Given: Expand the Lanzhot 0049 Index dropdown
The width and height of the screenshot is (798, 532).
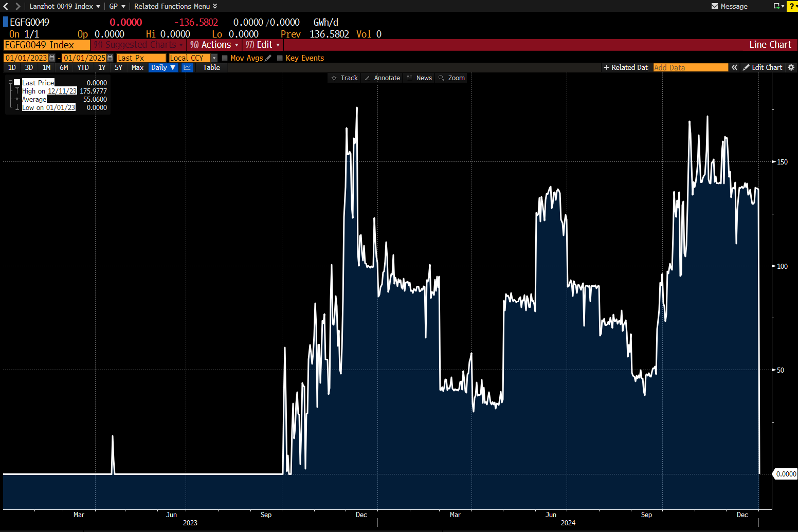Looking at the screenshot, I should [x=65, y=6].
